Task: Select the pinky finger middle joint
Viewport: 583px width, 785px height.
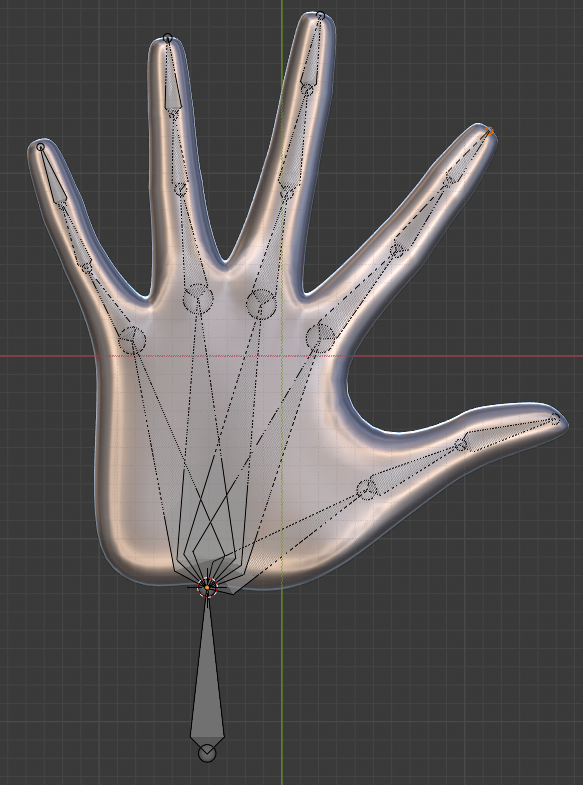Action: 86,267
